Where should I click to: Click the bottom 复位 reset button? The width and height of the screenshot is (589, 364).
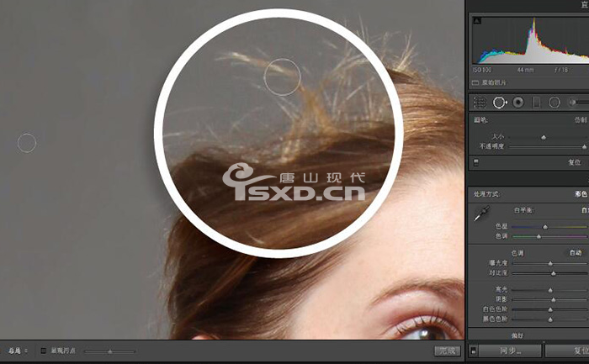(x=567, y=351)
